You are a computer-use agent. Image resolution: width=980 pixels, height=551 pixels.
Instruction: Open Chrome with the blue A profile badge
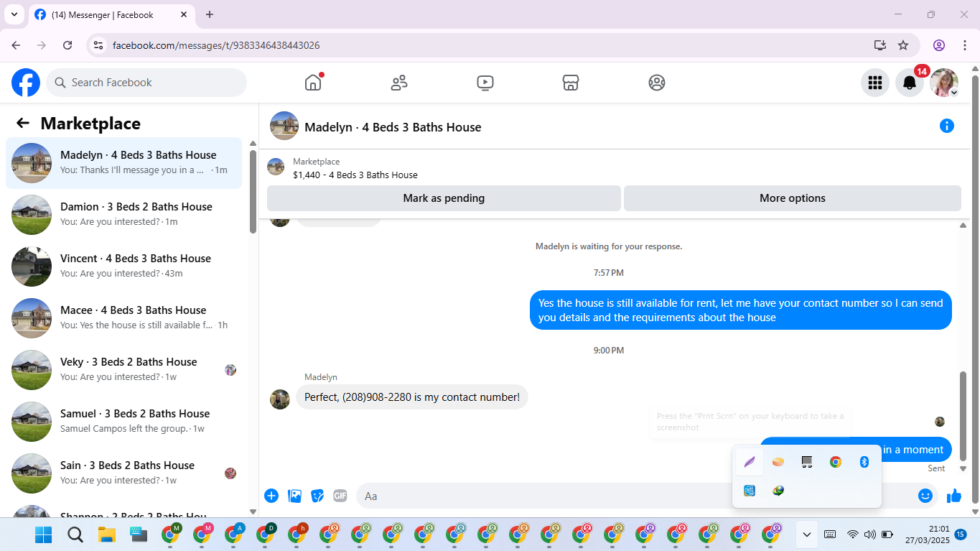click(233, 534)
